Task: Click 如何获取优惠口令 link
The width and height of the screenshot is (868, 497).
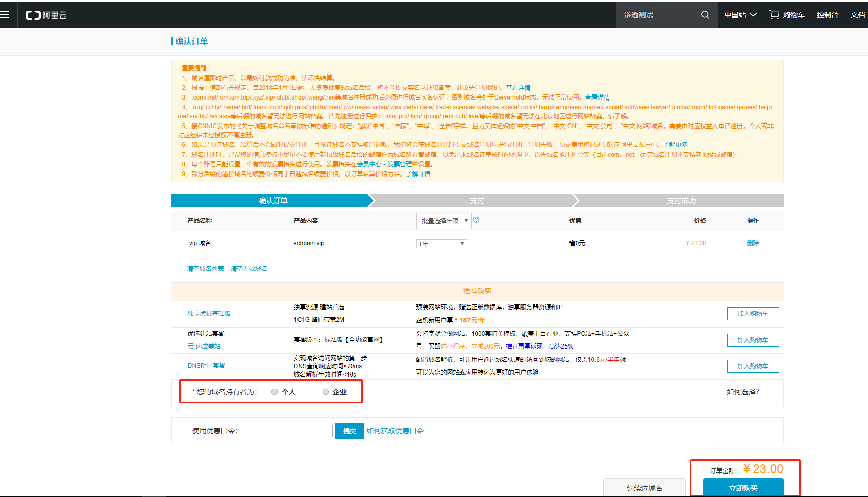Action: (x=395, y=431)
